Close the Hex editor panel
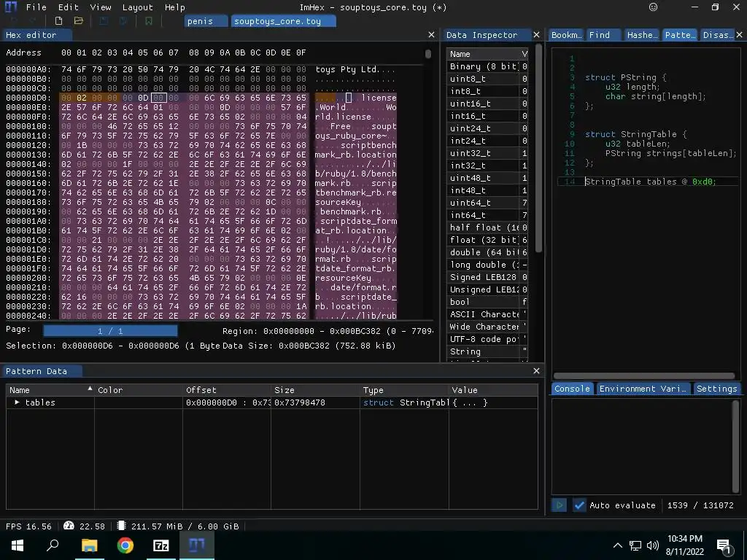The height and width of the screenshot is (560, 747). click(431, 35)
